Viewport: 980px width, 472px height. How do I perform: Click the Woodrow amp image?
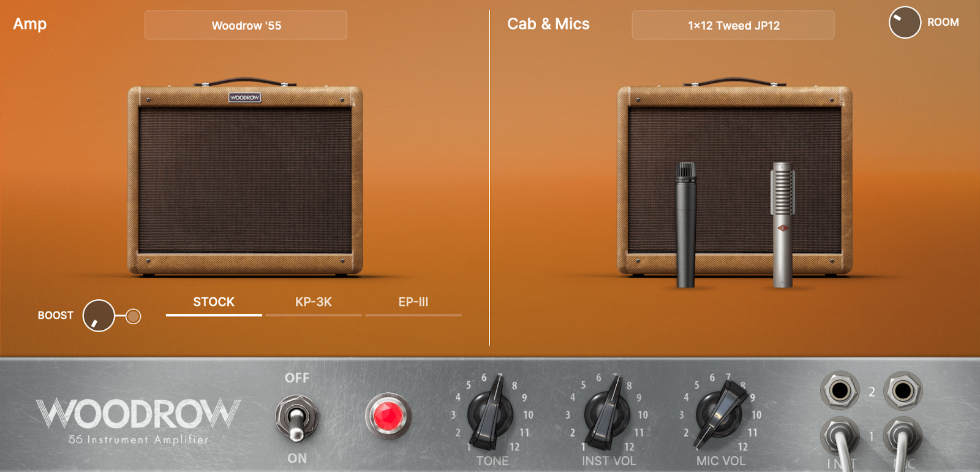pyautogui.click(x=245, y=181)
